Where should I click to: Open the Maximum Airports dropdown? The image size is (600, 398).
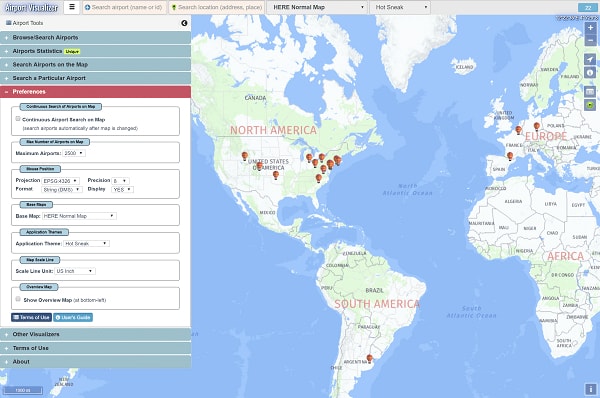coord(74,153)
